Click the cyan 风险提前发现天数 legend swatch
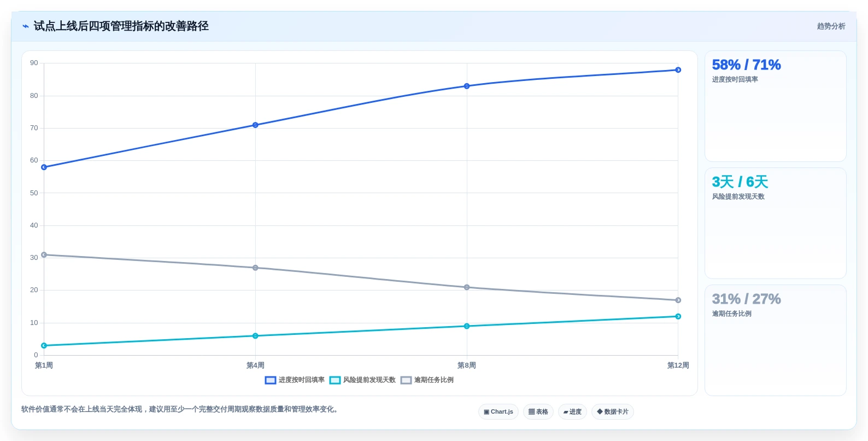 pos(335,380)
